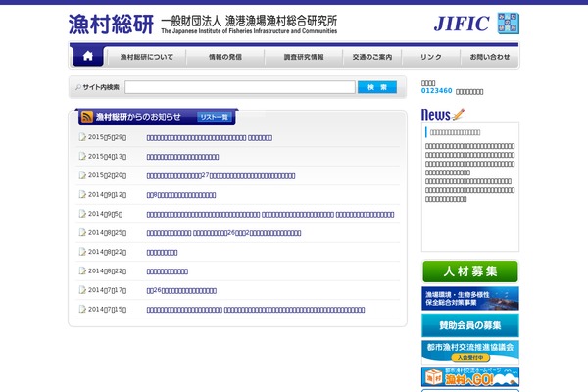Open the 調査研究情報 menu

click(x=304, y=57)
